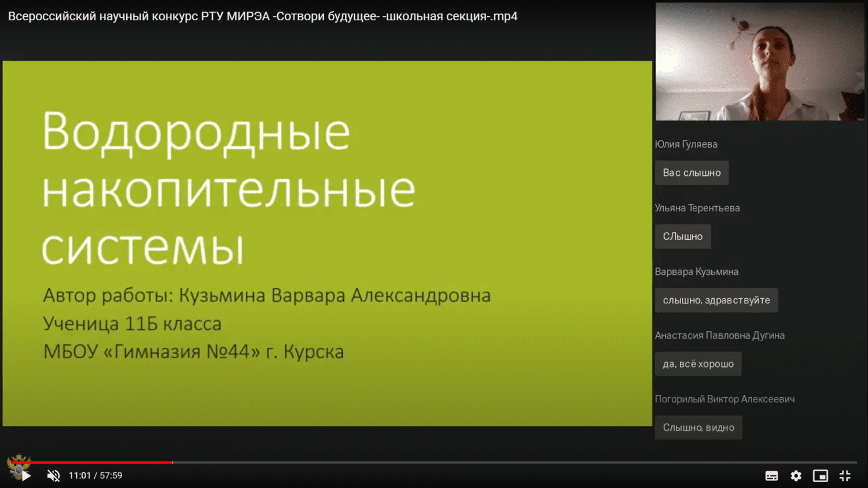Click the line "Автор работы: Кузьмина Варвара Александровна"
This screenshot has height=488, width=868.
(267, 295)
